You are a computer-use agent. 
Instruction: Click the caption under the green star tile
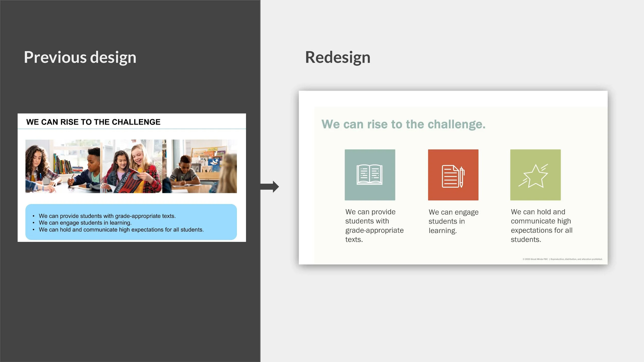click(x=541, y=226)
